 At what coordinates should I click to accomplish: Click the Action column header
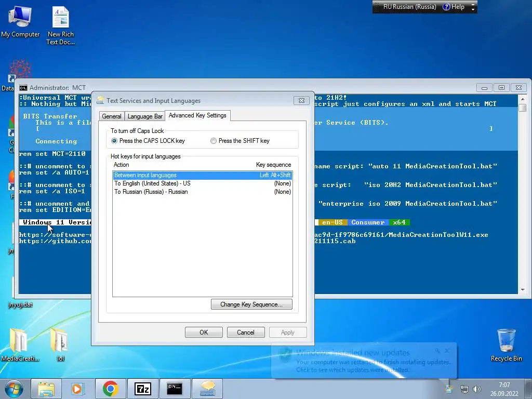(121, 165)
